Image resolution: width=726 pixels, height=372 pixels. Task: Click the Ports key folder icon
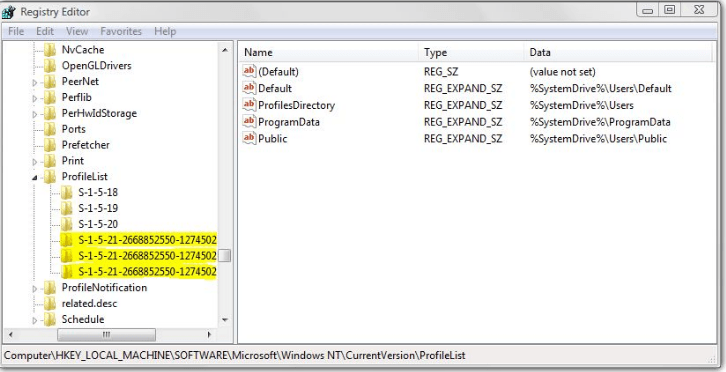tap(50, 129)
